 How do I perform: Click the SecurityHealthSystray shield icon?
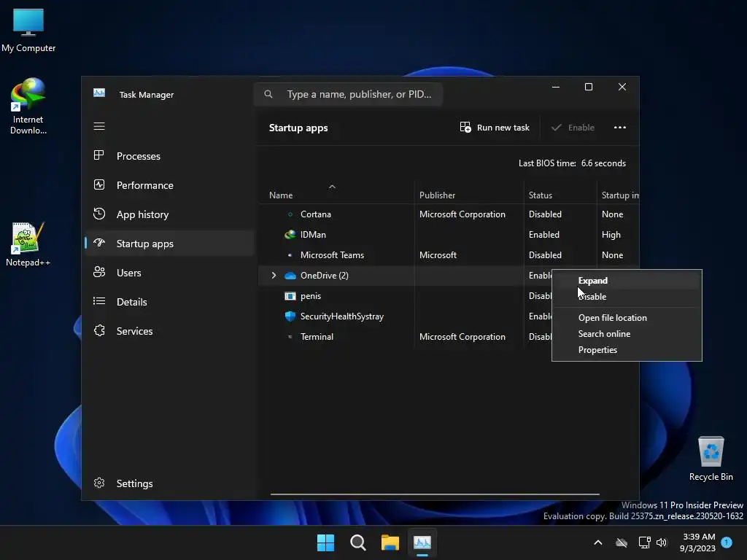click(290, 316)
